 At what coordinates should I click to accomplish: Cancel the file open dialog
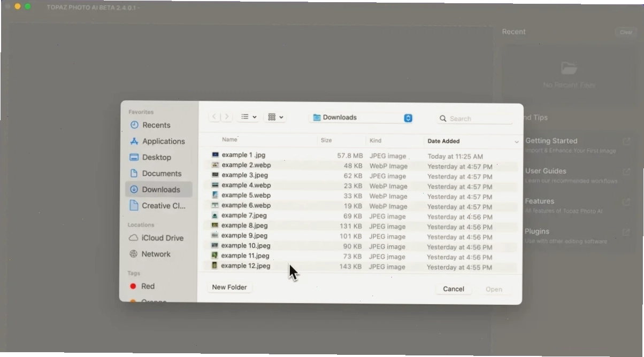[454, 289]
